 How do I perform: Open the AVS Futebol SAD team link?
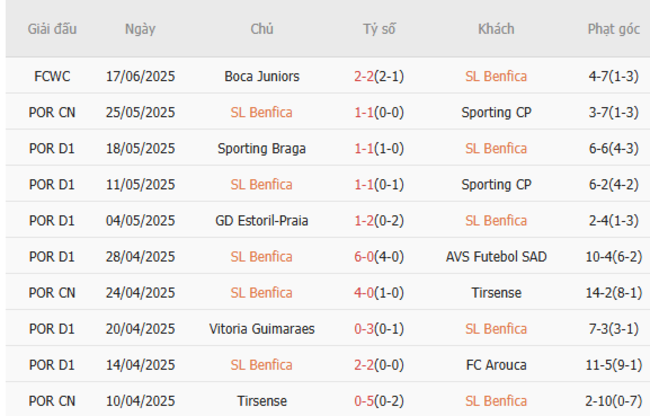click(496, 257)
